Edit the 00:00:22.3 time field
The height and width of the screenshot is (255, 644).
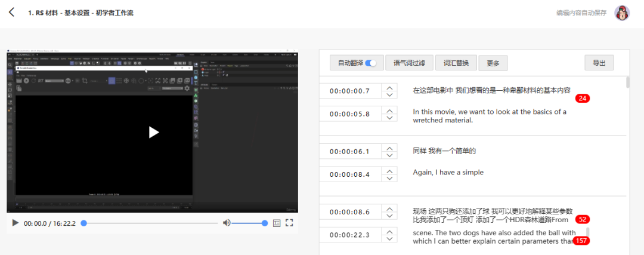pyautogui.click(x=351, y=235)
